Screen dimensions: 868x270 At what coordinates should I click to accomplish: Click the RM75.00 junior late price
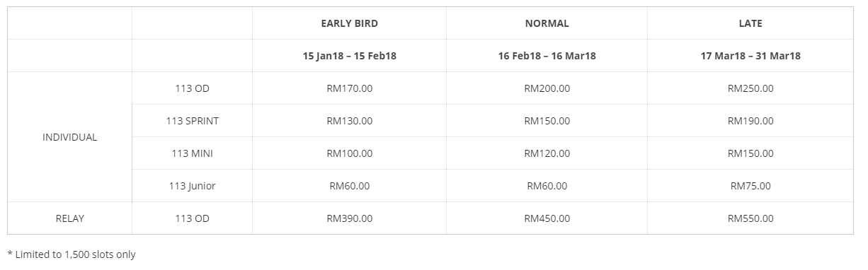coord(750,186)
